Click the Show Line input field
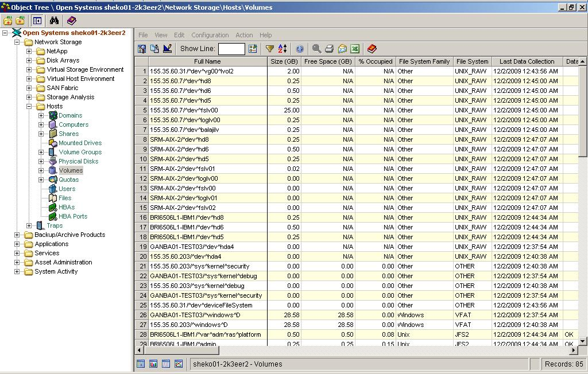The image size is (588, 374). [231, 49]
